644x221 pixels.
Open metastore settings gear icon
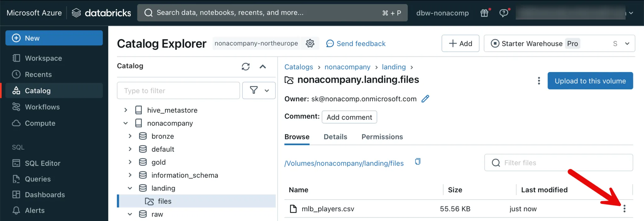pos(310,43)
